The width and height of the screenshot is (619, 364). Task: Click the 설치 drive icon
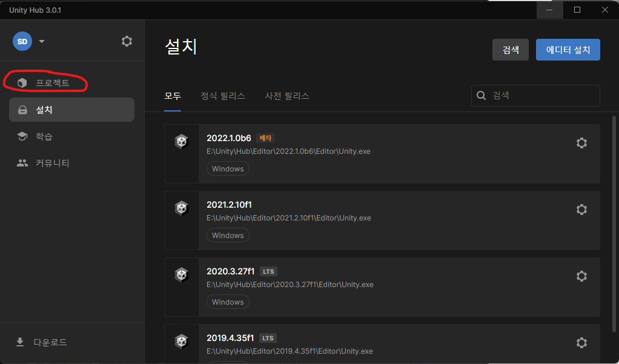[x=22, y=110]
